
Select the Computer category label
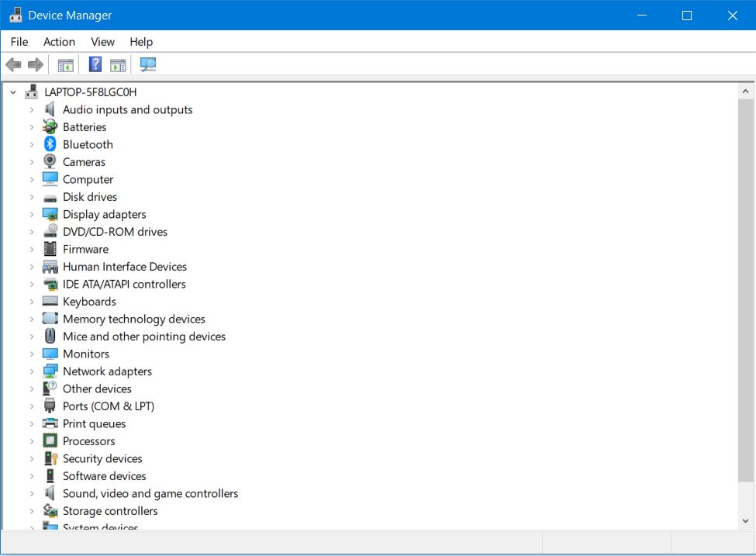point(88,179)
